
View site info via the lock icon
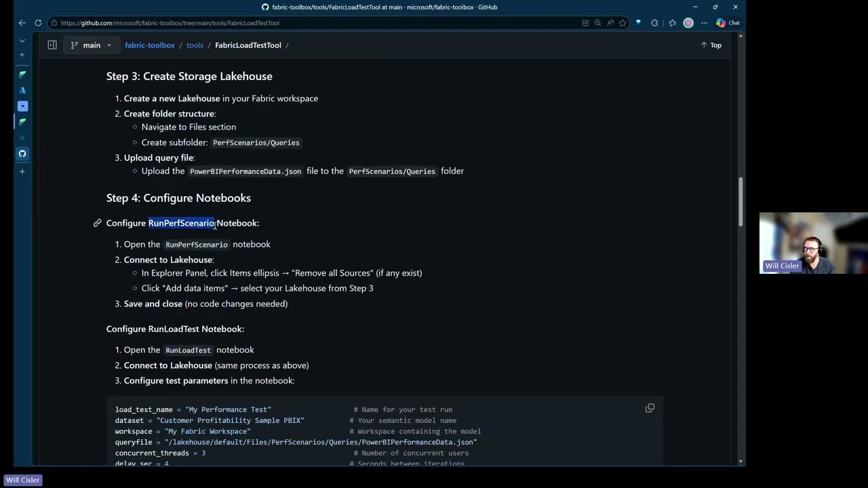click(54, 23)
